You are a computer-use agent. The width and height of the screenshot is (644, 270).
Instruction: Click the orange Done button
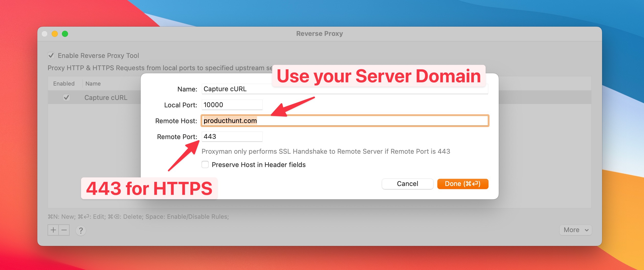tap(463, 184)
